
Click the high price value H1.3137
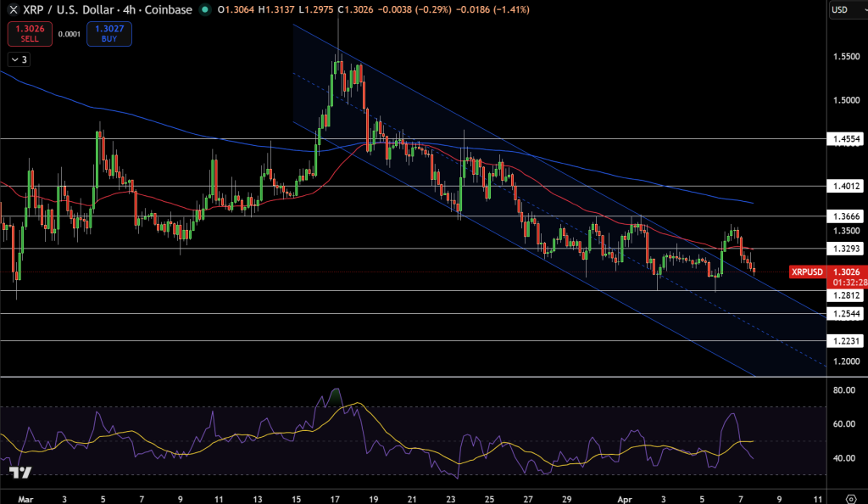pos(275,10)
